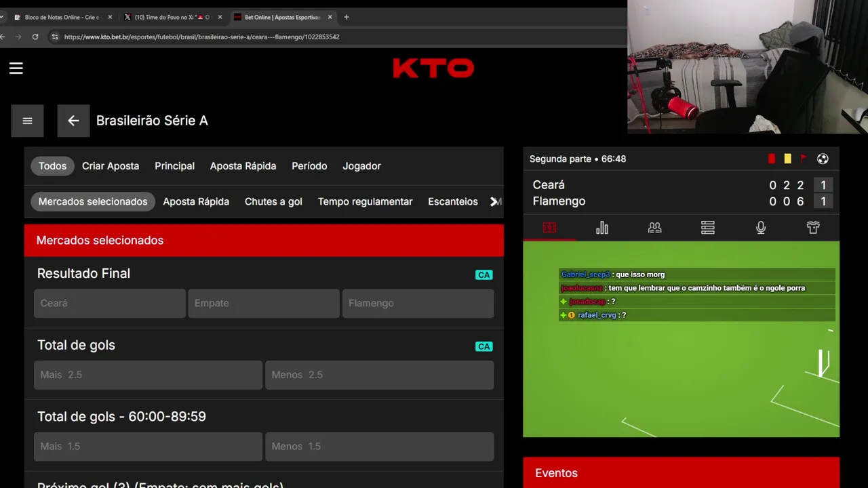Bet on Flamengo in Resultado Final
Screen dimensions: 868x488
coord(418,303)
